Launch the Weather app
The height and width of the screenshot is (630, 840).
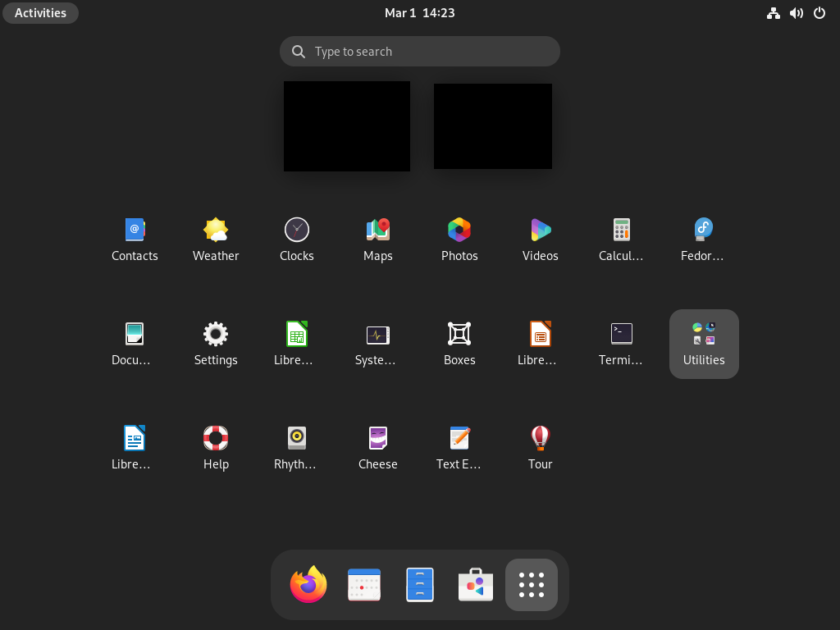[216, 240]
